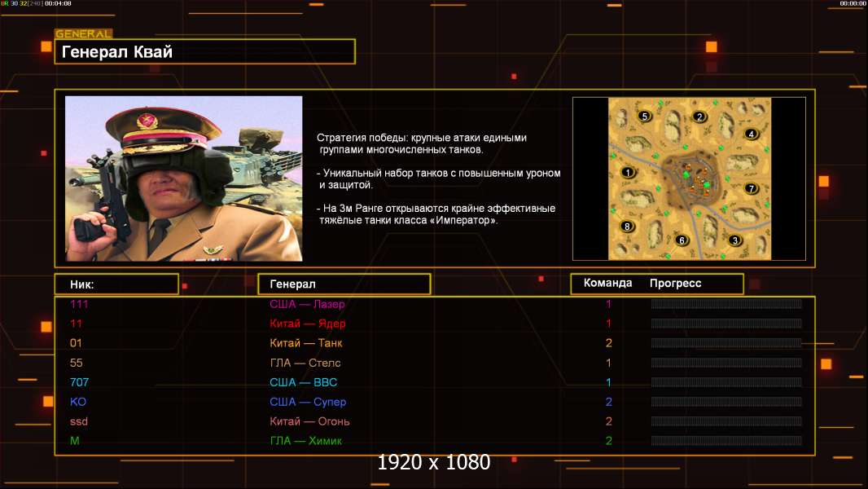Click start position 7 on the map
868x489 pixels.
click(x=752, y=188)
